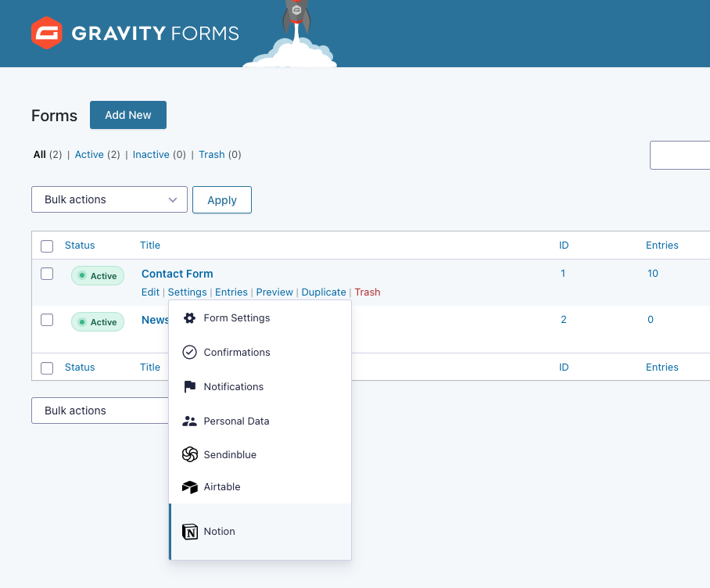Image resolution: width=710 pixels, height=588 pixels.
Task: Click the Notion N icon
Action: click(190, 532)
